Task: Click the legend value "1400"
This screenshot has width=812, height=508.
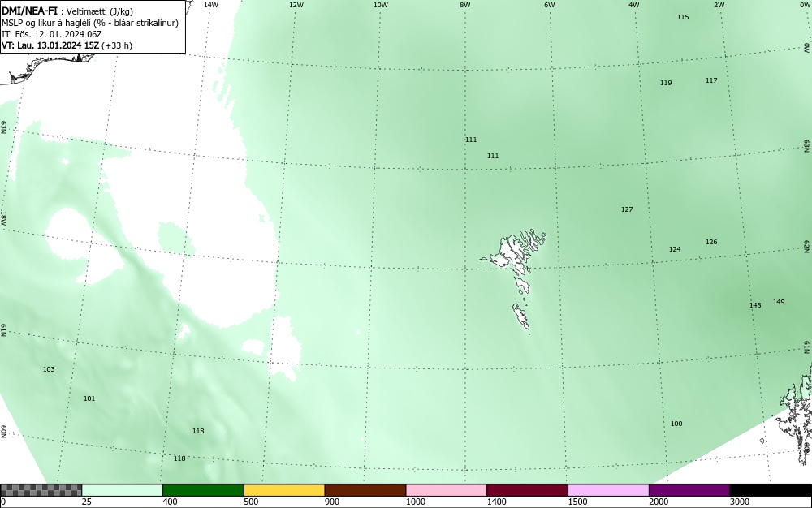Action: pyautogui.click(x=497, y=502)
